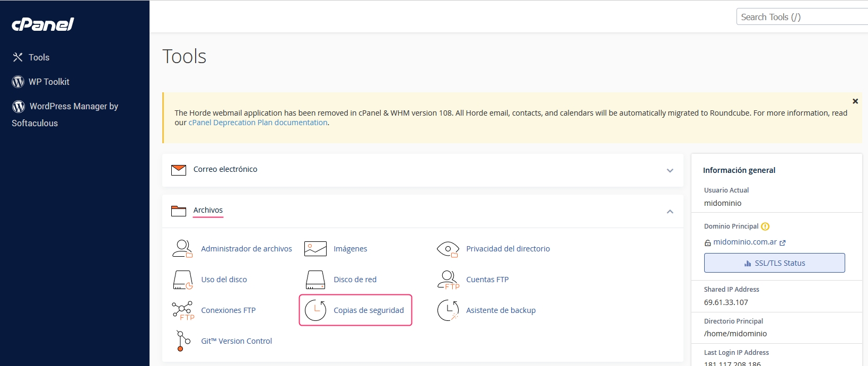Image resolution: width=868 pixels, height=366 pixels.
Task: Click the Git Version Control icon
Action: pos(182,341)
